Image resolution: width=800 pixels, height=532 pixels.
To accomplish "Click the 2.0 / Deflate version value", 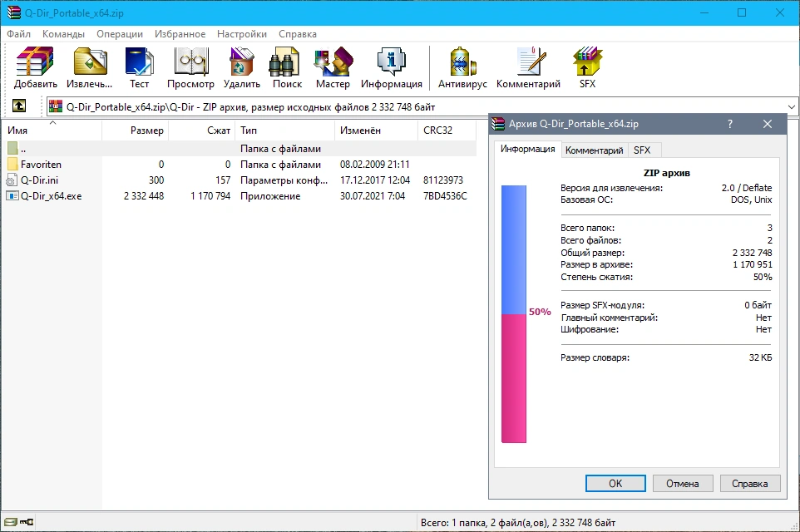I will tap(747, 188).
